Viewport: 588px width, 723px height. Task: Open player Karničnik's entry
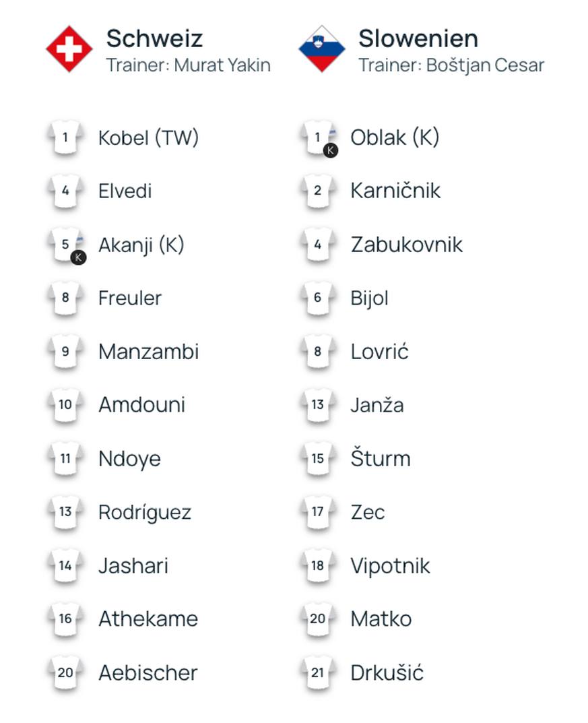[395, 191]
